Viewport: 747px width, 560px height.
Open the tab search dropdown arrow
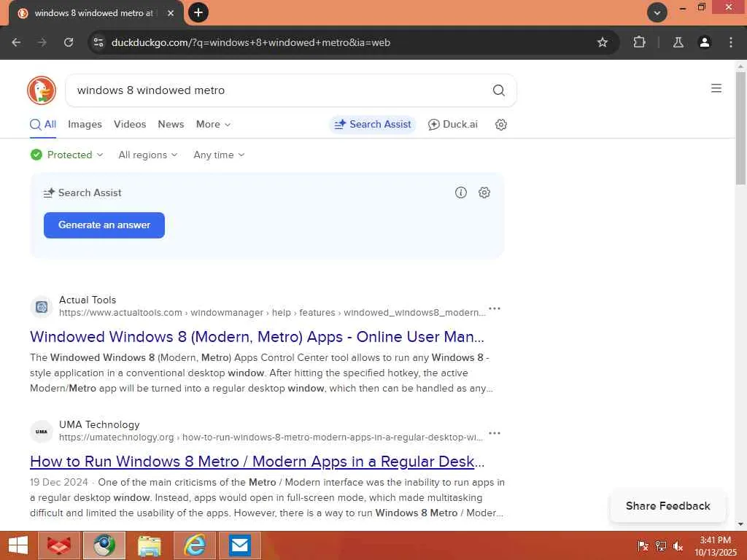click(657, 12)
